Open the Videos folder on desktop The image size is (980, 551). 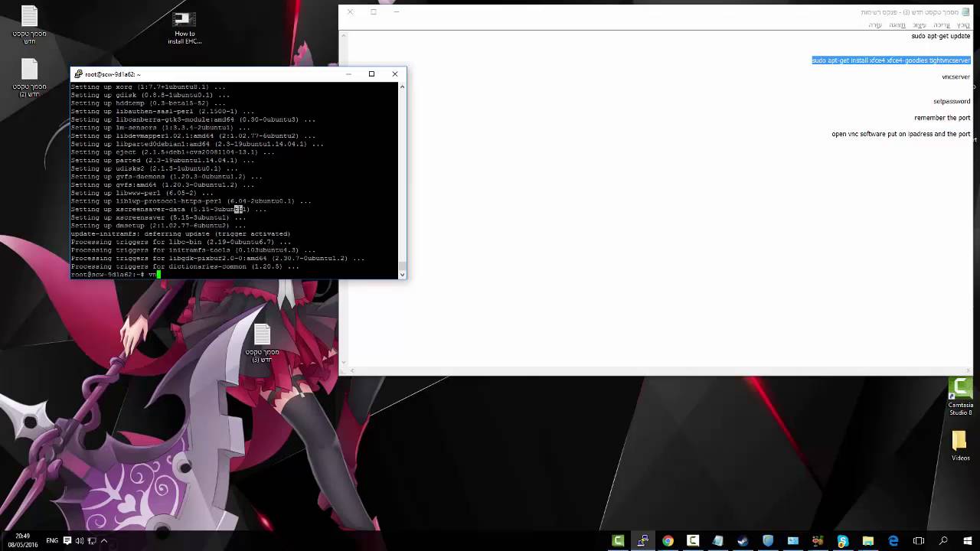(960, 445)
